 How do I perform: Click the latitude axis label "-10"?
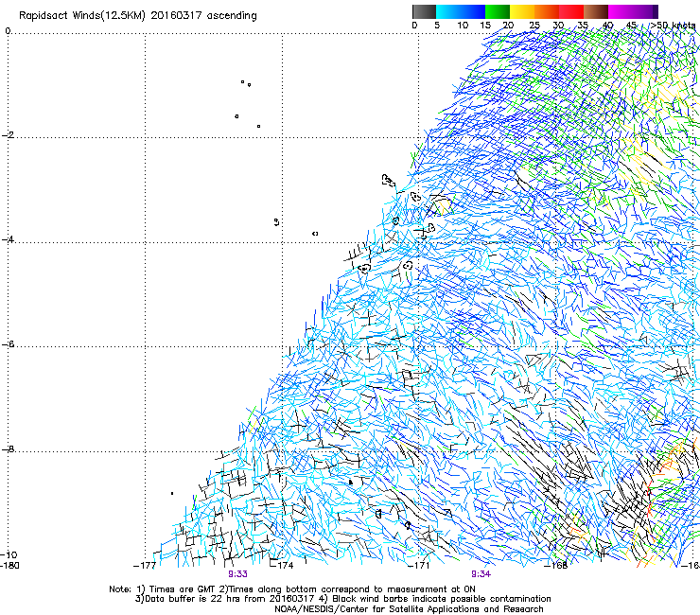(9, 554)
